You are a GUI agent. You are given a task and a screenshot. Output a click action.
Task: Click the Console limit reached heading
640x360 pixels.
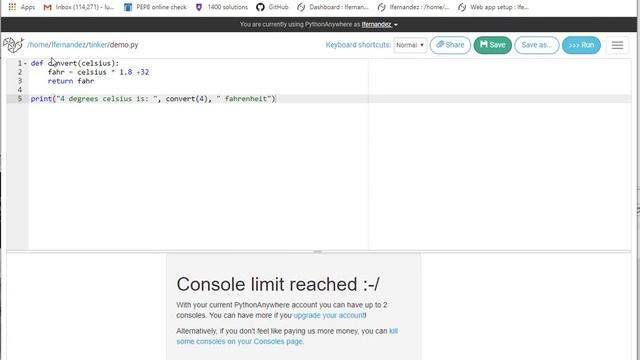pyautogui.click(x=278, y=284)
